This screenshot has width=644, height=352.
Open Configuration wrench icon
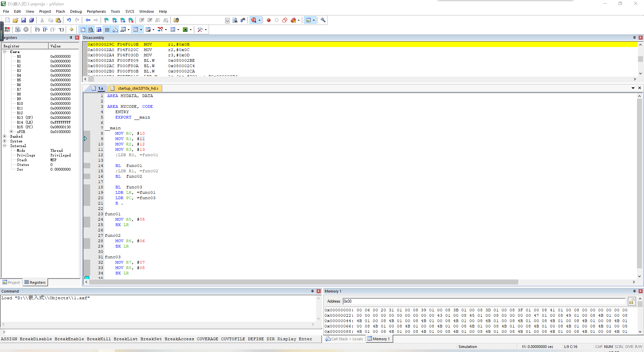[x=323, y=20]
